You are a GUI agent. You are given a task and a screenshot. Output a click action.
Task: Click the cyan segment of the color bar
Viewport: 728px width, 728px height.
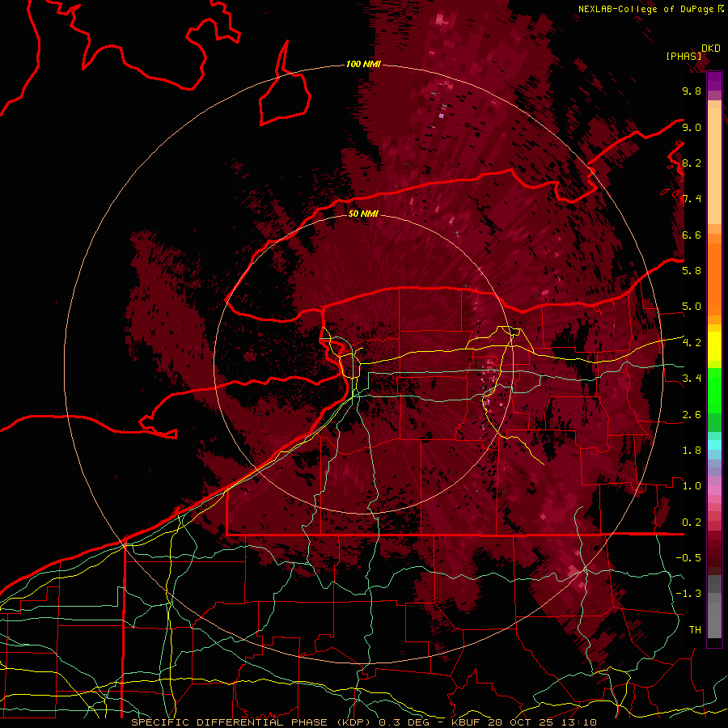pos(714,445)
